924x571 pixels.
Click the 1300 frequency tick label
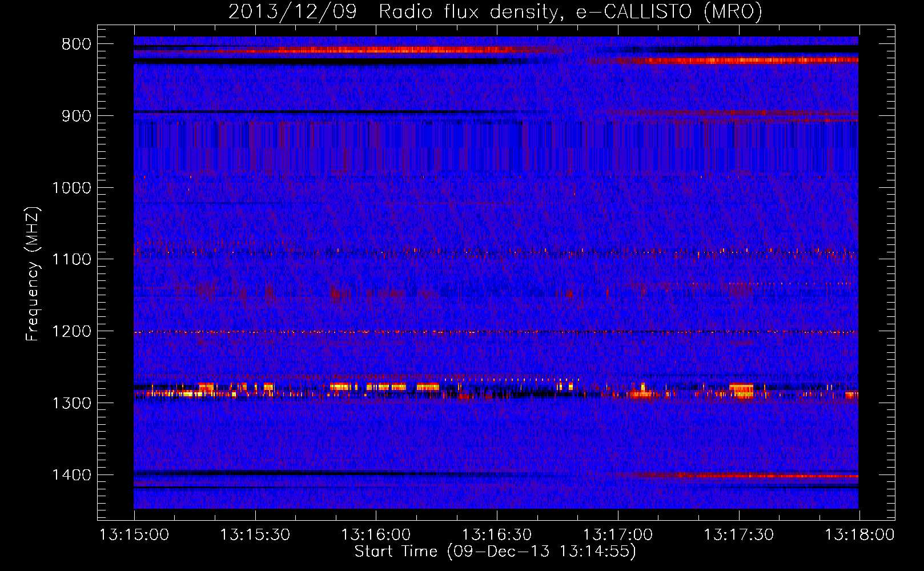point(71,403)
